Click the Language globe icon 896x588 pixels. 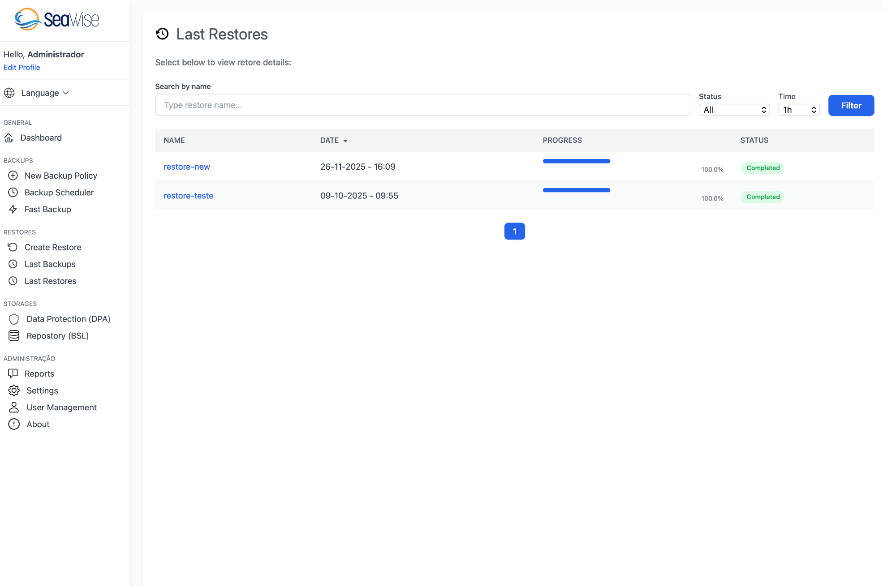(9, 93)
